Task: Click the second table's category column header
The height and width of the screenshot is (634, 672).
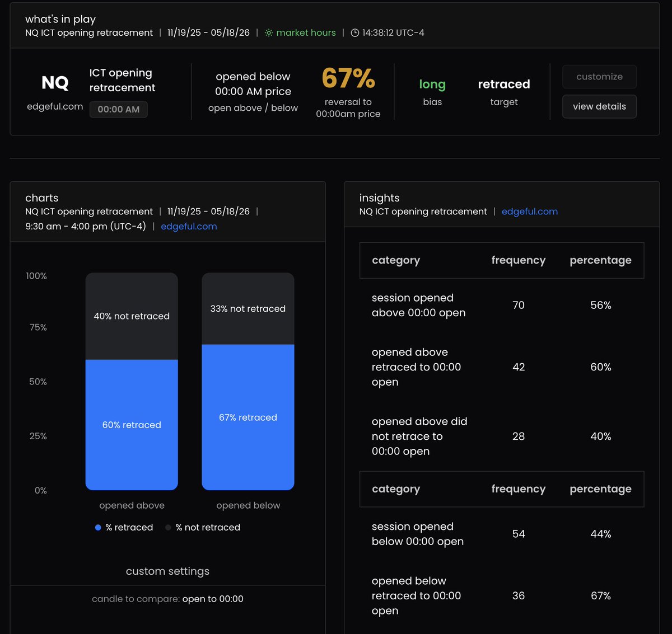Action: [396, 489]
